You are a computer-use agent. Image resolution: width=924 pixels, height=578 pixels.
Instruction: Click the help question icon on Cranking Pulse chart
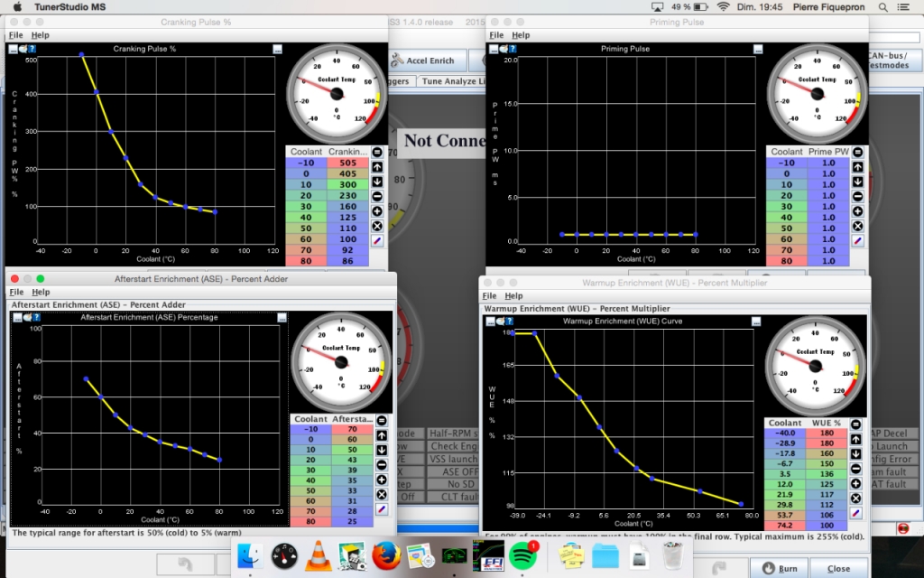click(32, 49)
